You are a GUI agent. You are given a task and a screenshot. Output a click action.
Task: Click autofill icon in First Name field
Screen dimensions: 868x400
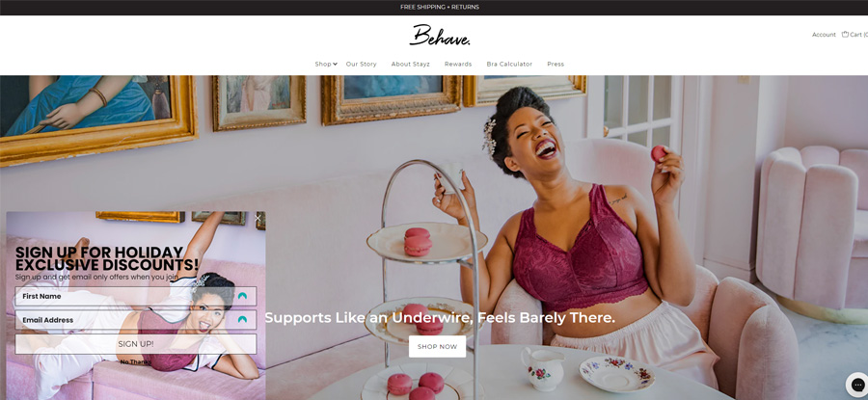242,296
